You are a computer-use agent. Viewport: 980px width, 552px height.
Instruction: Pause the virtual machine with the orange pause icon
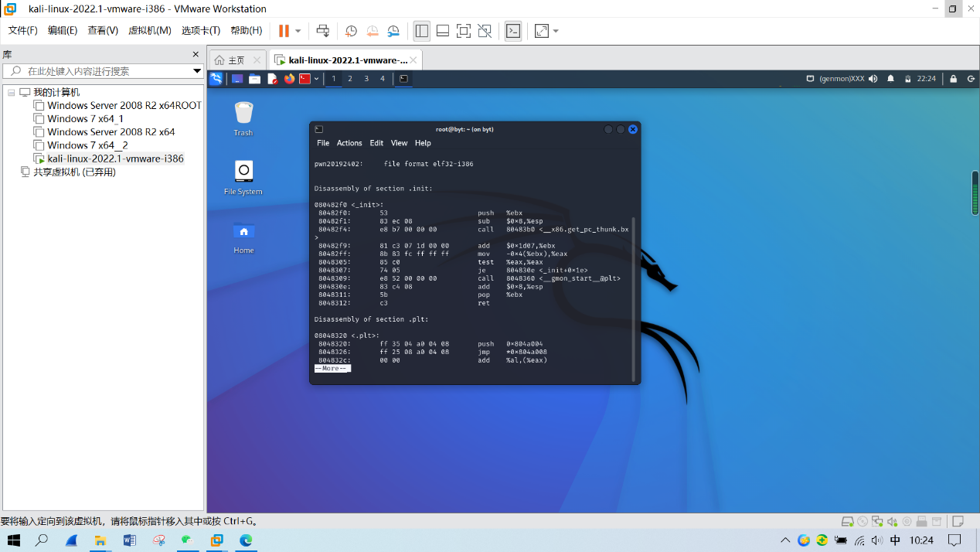[284, 31]
